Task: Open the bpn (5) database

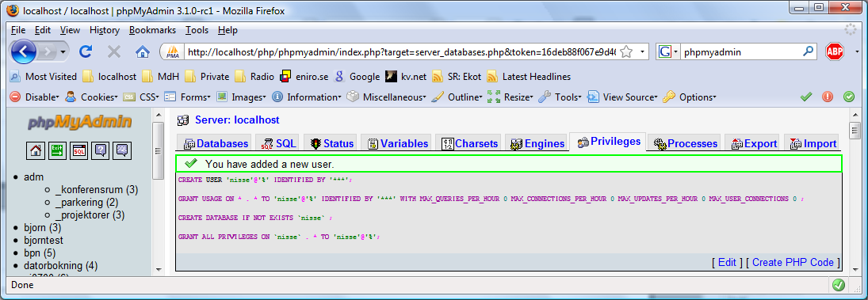Action: tap(40, 253)
